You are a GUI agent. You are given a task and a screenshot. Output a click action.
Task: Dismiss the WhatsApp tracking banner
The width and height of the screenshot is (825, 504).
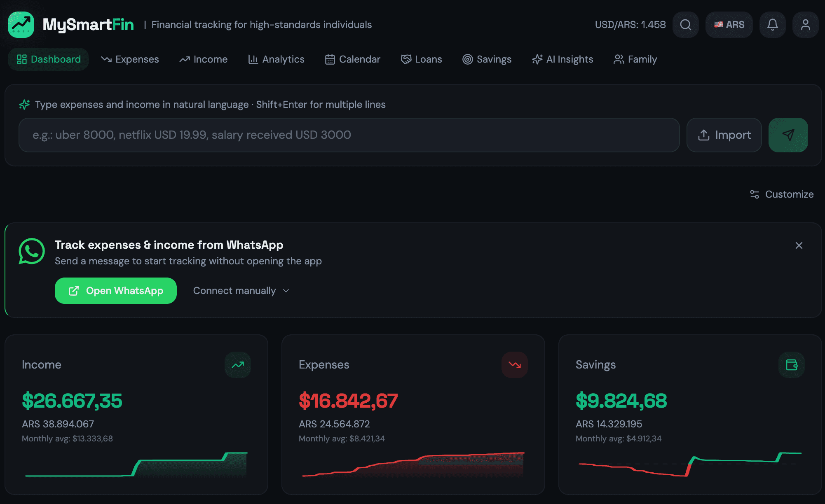[799, 245]
